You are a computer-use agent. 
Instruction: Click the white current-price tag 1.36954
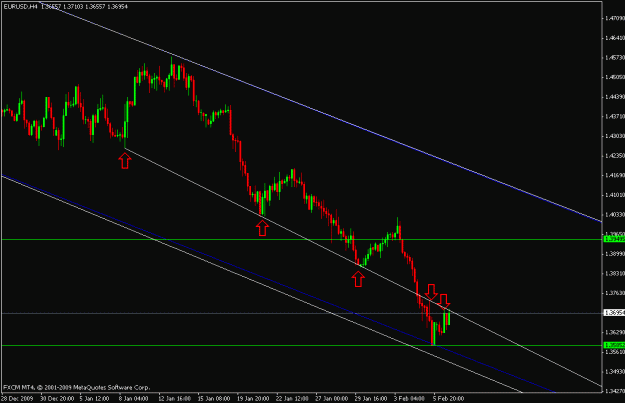point(614,313)
